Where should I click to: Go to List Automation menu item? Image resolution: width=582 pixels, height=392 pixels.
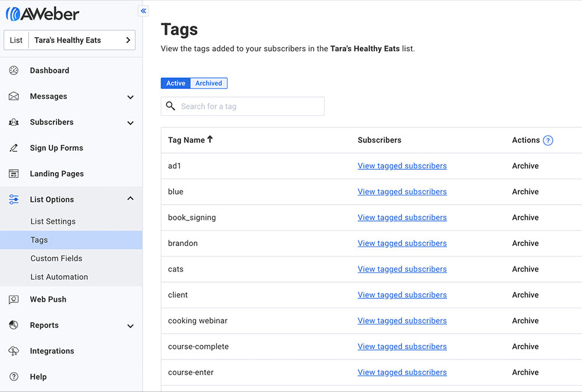pos(59,277)
